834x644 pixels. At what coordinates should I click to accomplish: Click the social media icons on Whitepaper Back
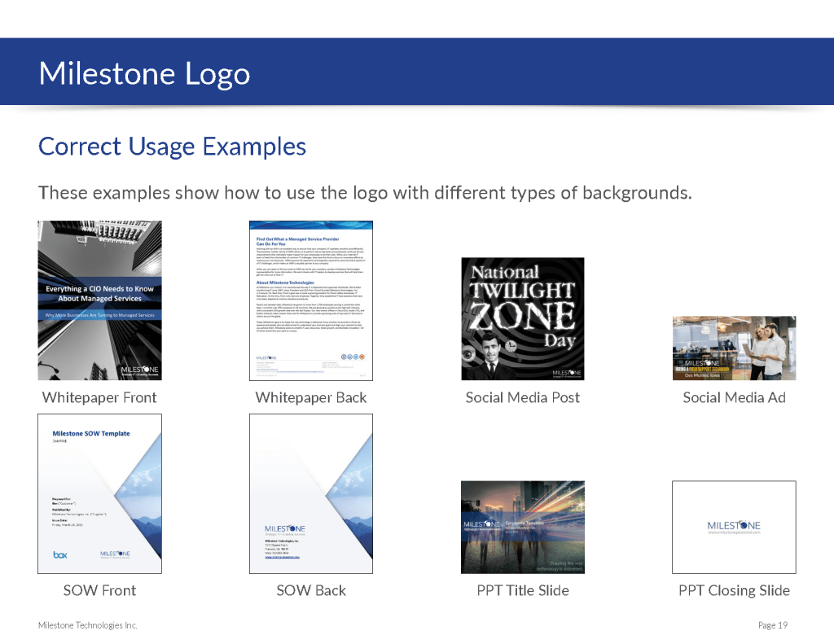pos(353,357)
